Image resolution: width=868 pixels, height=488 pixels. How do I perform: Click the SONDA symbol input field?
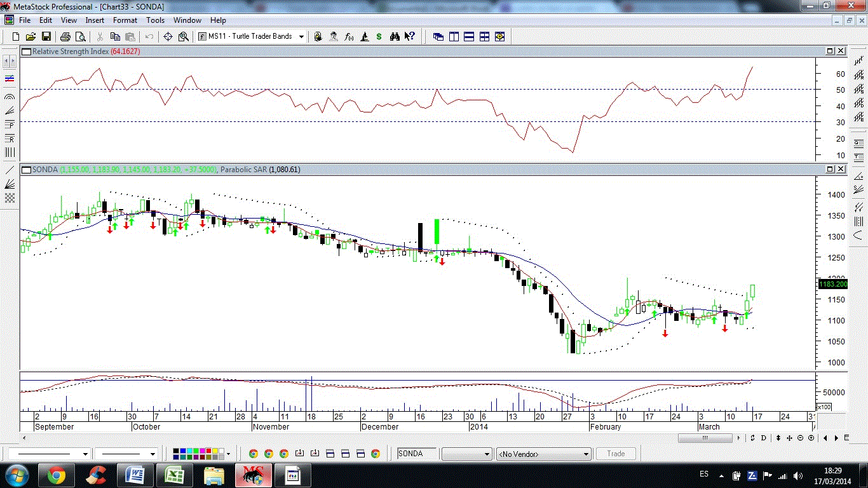click(417, 454)
